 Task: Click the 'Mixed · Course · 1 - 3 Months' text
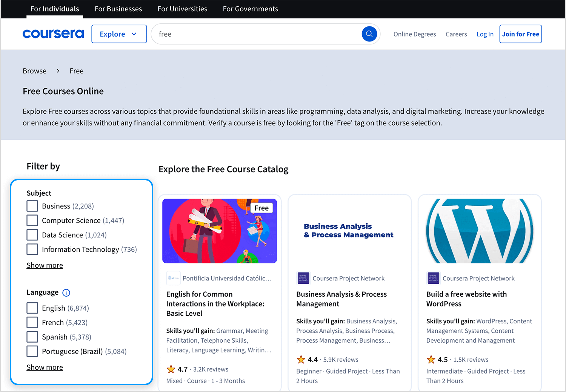(x=206, y=381)
